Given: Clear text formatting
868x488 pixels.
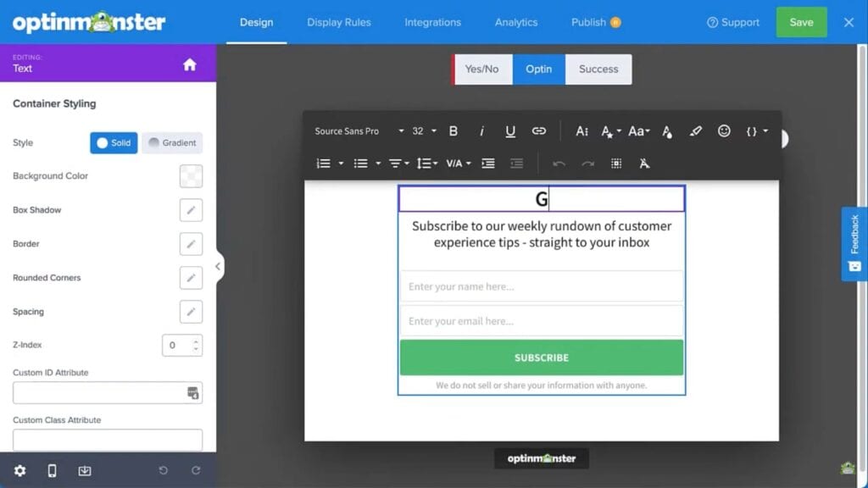Looking at the screenshot, I should [644, 164].
